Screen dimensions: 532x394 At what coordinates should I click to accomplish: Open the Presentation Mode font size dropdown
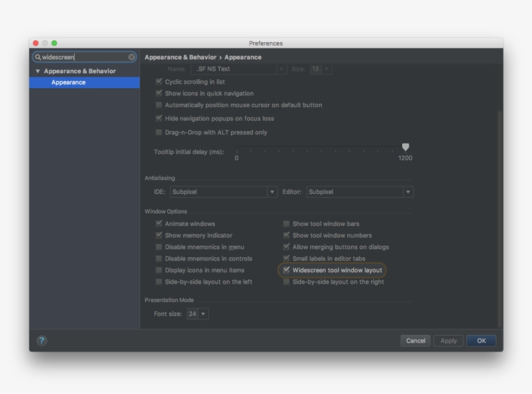point(204,312)
